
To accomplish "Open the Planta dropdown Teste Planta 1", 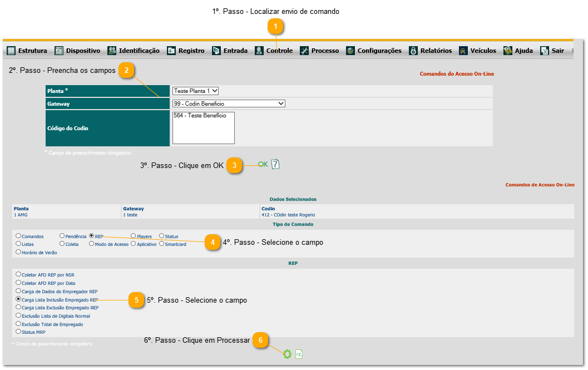I will tap(195, 91).
